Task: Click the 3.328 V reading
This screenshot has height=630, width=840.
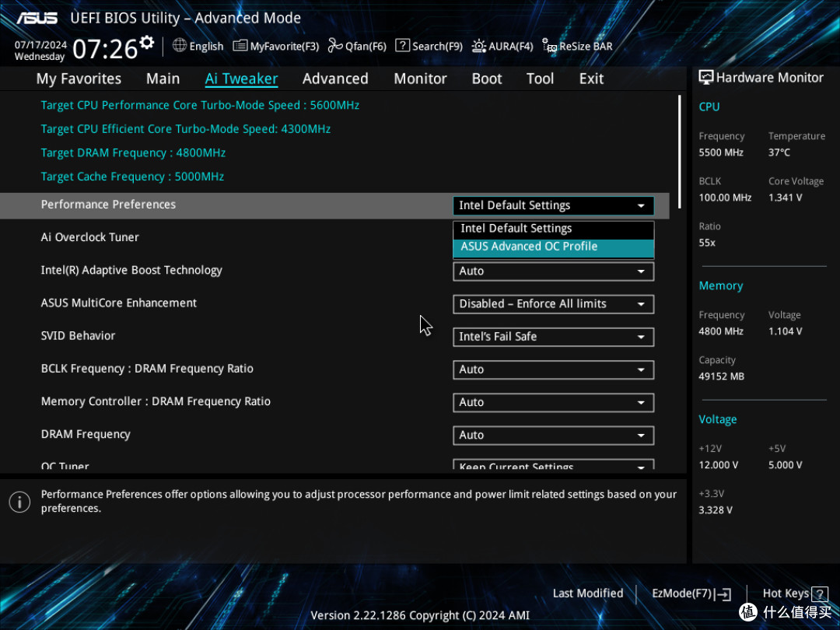Action: coord(716,510)
